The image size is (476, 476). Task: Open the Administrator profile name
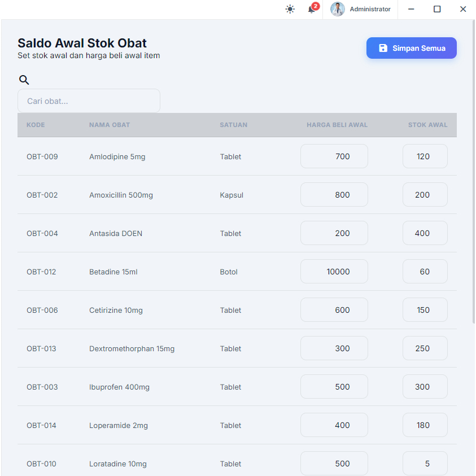370,9
